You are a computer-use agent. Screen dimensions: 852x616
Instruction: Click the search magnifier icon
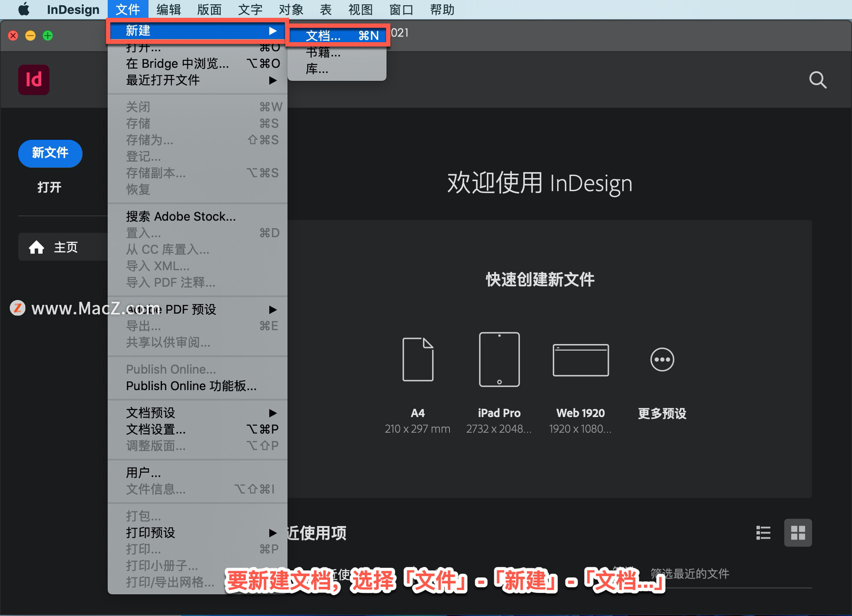click(x=817, y=80)
